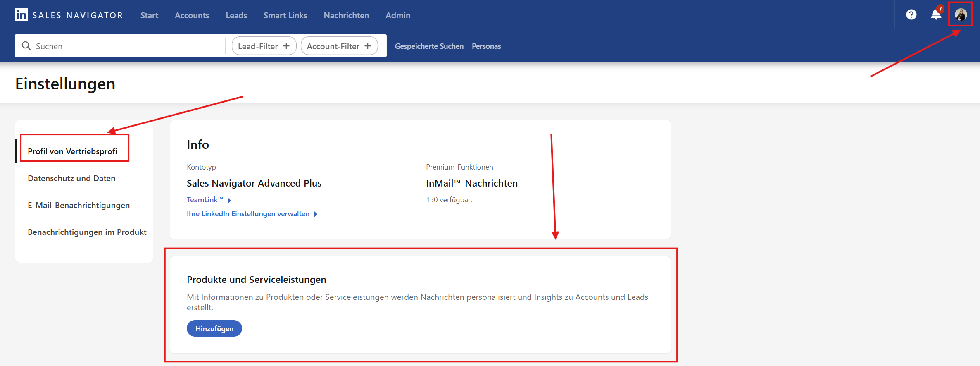Open Nachrichten in navigation

[x=346, y=15]
